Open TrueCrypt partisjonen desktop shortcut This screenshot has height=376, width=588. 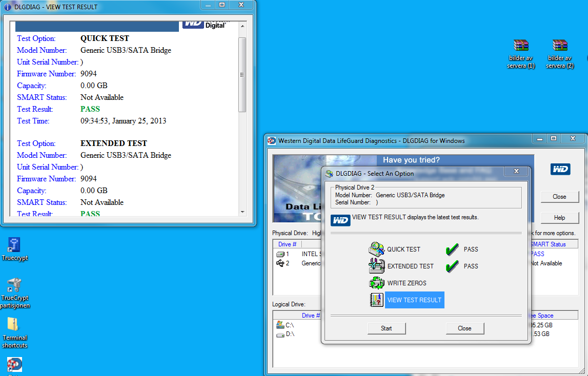pos(15,293)
